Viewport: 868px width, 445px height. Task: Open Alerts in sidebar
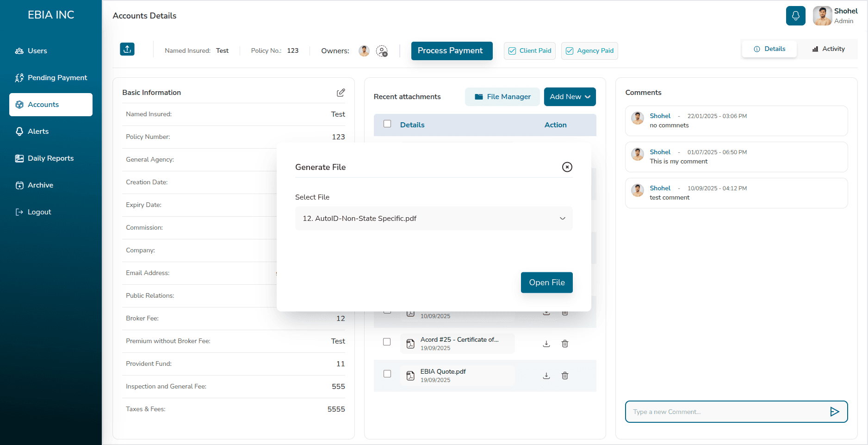pyautogui.click(x=51, y=132)
